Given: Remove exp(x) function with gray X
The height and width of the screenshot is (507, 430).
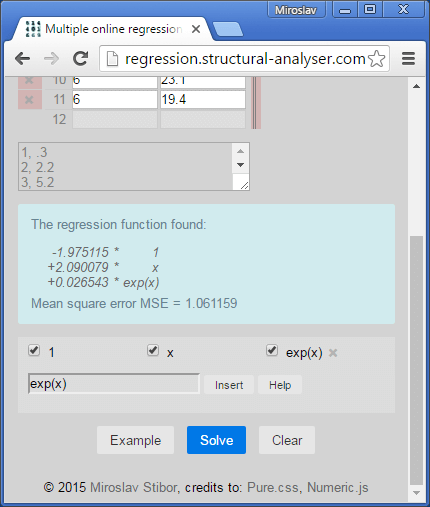Looking at the screenshot, I should click(x=333, y=353).
